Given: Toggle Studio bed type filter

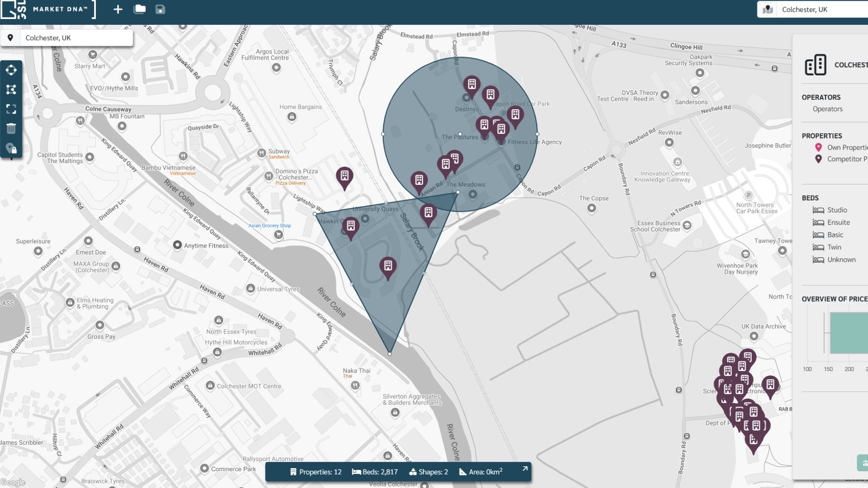Looking at the screenshot, I should click(x=837, y=210).
